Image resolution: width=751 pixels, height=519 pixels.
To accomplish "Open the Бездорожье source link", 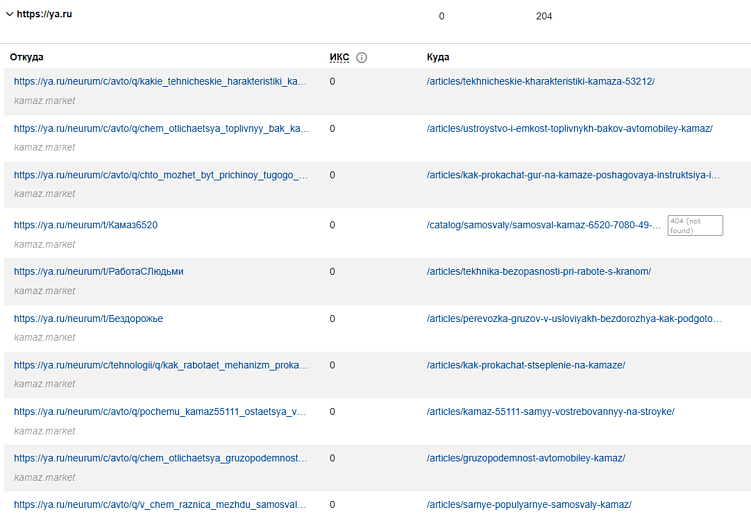I will click(x=88, y=319).
